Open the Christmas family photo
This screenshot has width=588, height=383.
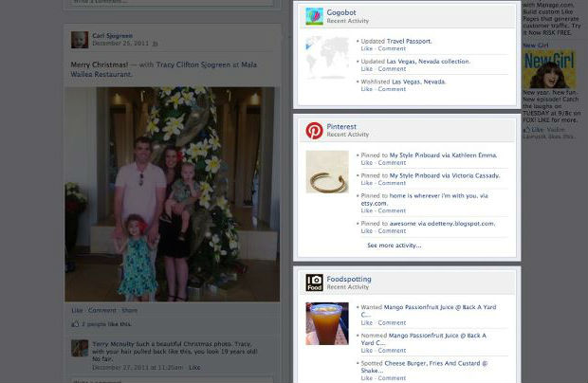(x=172, y=194)
